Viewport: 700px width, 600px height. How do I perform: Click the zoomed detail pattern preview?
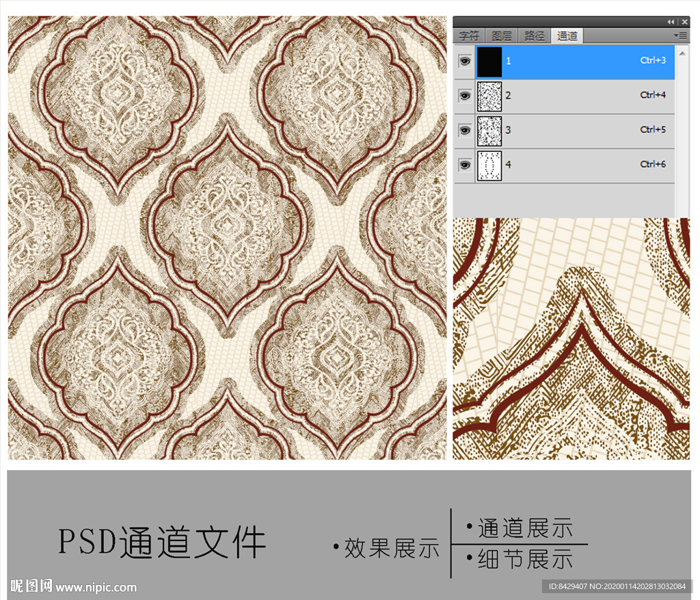571,339
